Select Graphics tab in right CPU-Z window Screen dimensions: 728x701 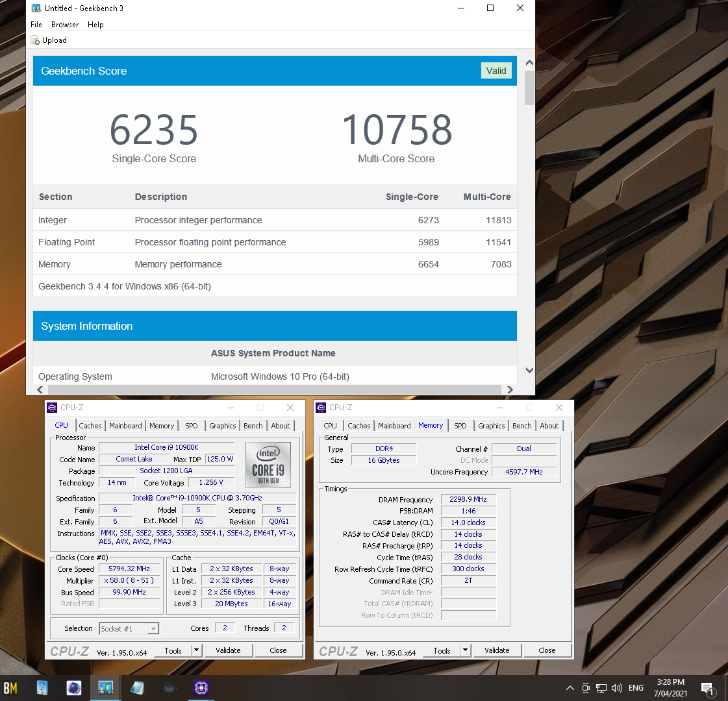[491, 426]
